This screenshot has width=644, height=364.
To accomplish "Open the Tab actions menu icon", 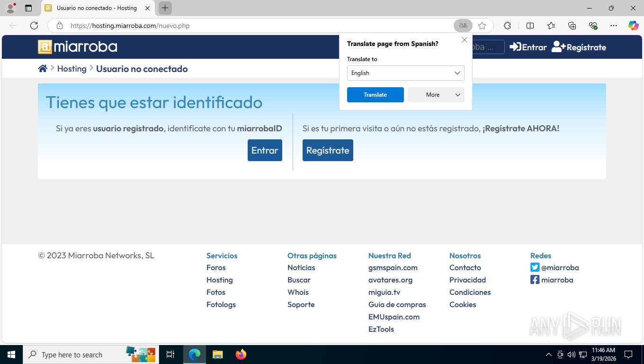I will point(28,8).
